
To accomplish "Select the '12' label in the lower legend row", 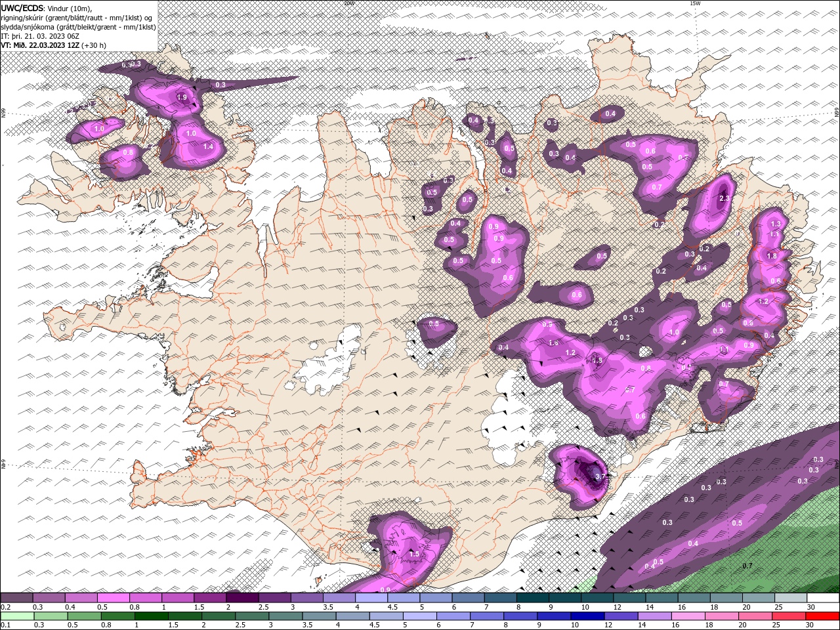I will point(610,625).
